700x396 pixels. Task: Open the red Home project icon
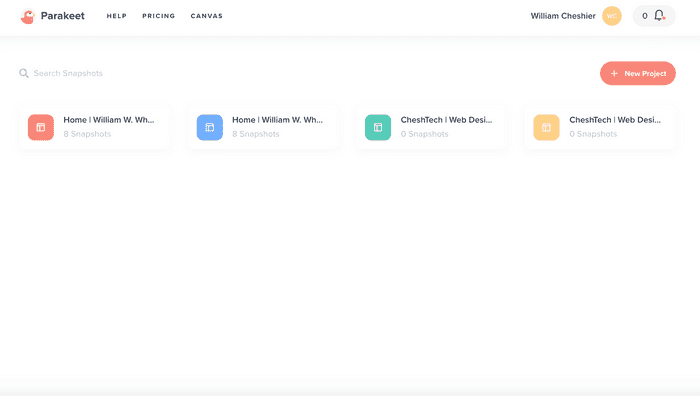pyautogui.click(x=41, y=127)
